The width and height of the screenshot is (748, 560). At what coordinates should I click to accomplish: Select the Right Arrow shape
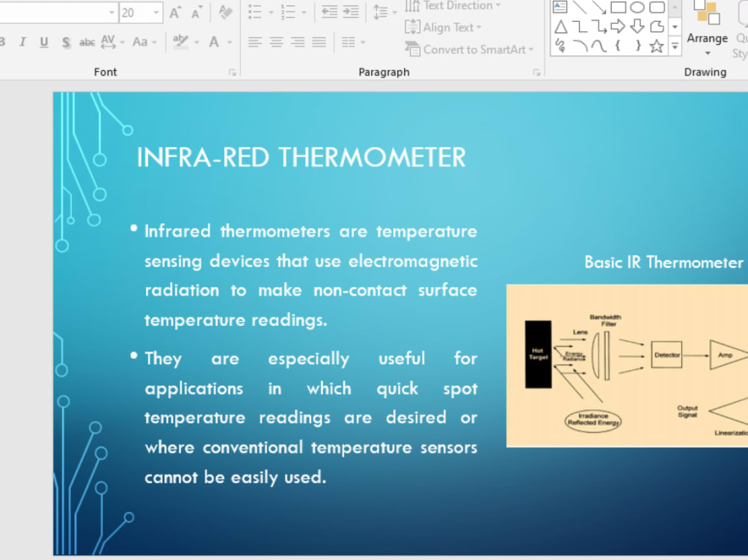click(x=618, y=26)
